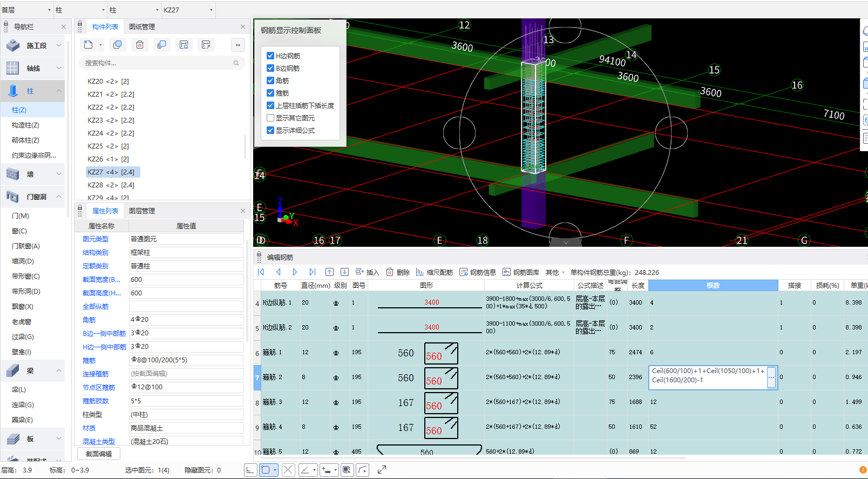Image resolution: width=868 pixels, height=479 pixels.
Task: Click the 箍筋 property link
Action: coord(89,360)
